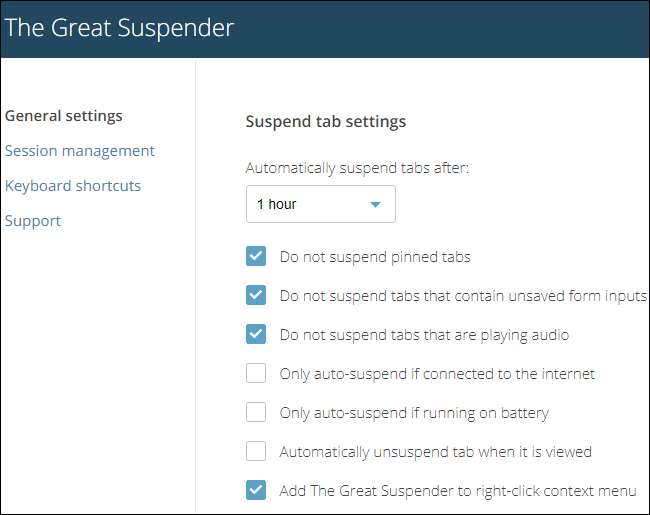Enable Only auto-suspend if connected to internet

tap(256, 373)
